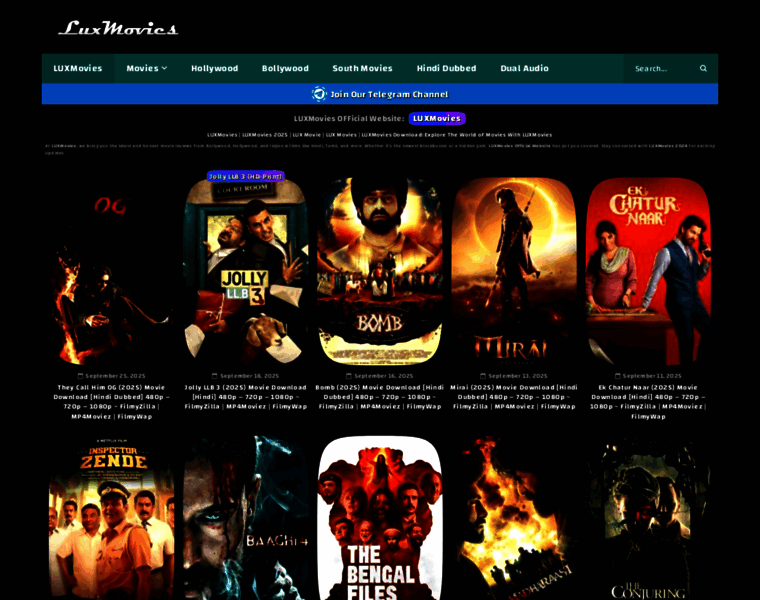The width and height of the screenshot is (760, 600).
Task: Go to the Hollywood category
Action: tap(215, 68)
